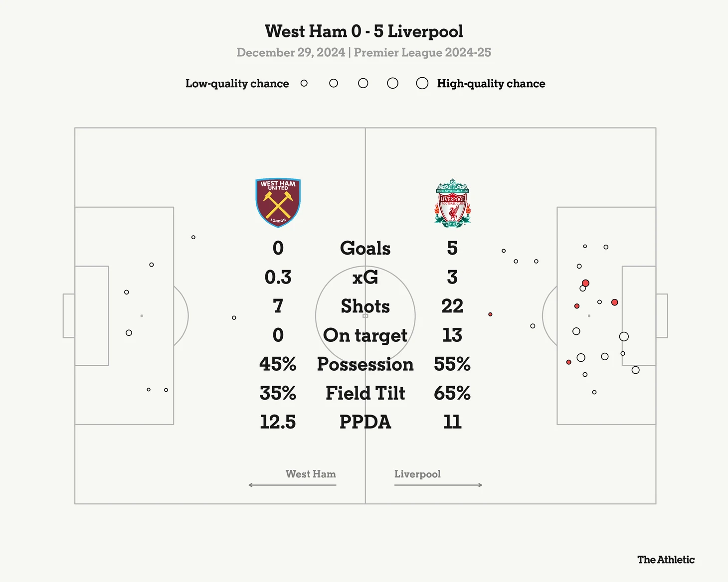
Task: Click the date and competition subtitle
Action: [364, 52]
